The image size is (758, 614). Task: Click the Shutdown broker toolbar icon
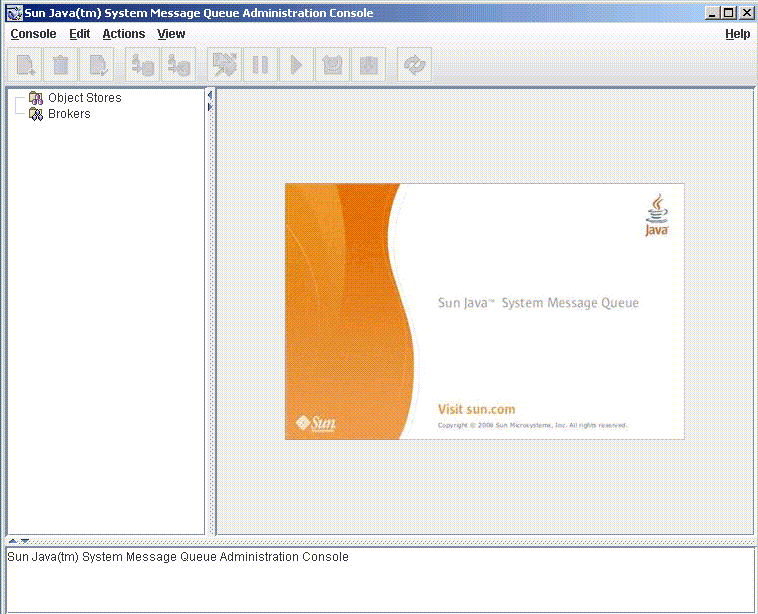(368, 65)
